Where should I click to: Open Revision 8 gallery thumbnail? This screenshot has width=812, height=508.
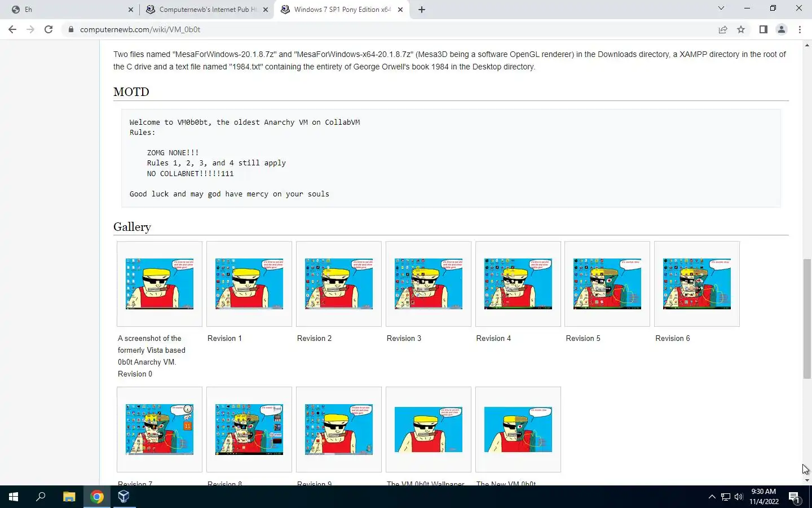click(249, 430)
